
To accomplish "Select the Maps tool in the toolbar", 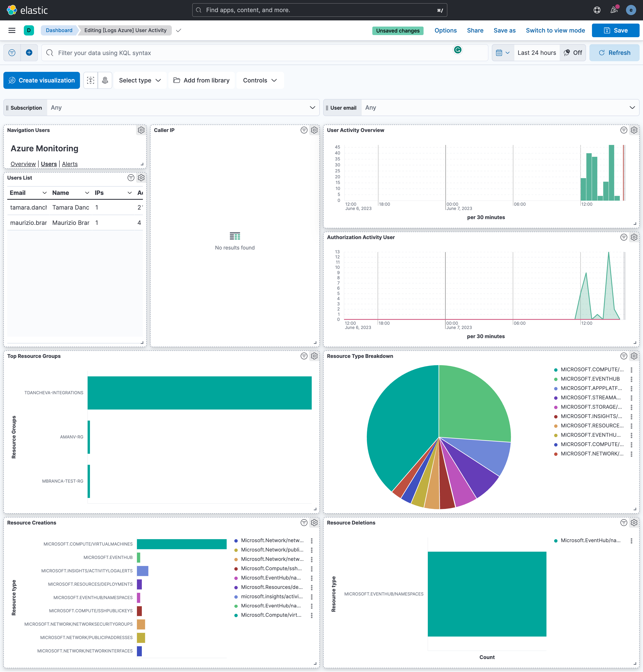I will (x=105, y=80).
